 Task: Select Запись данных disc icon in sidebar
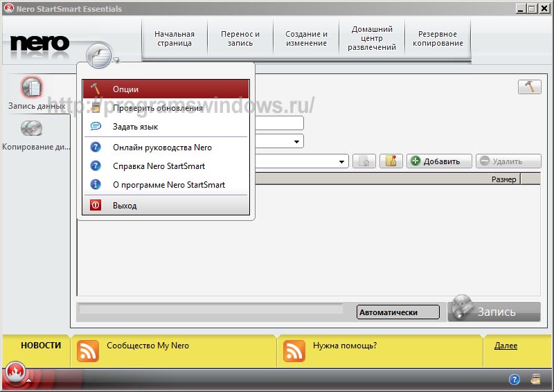(x=32, y=87)
